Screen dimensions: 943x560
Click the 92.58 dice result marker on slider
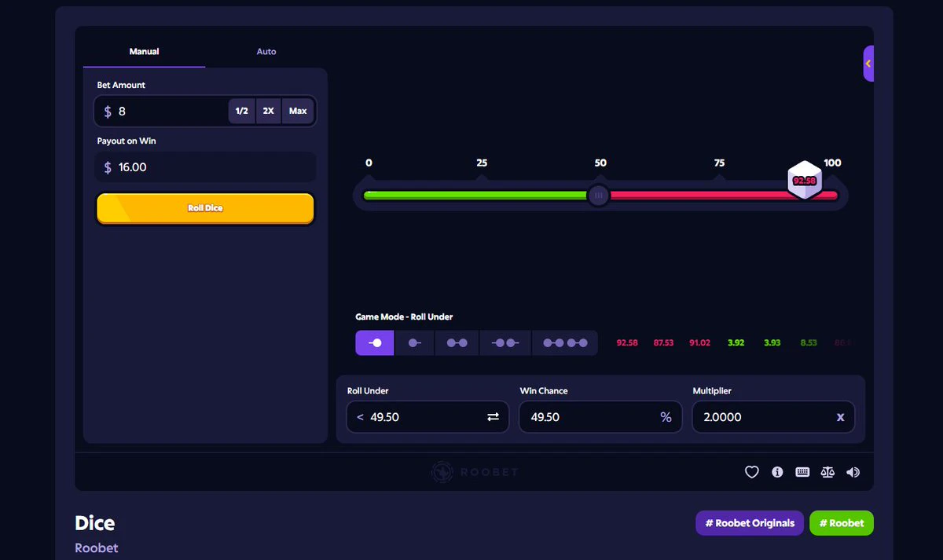pyautogui.click(x=805, y=180)
